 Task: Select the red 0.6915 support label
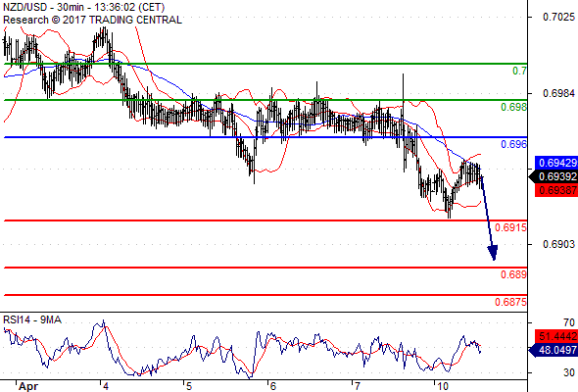[x=511, y=227]
